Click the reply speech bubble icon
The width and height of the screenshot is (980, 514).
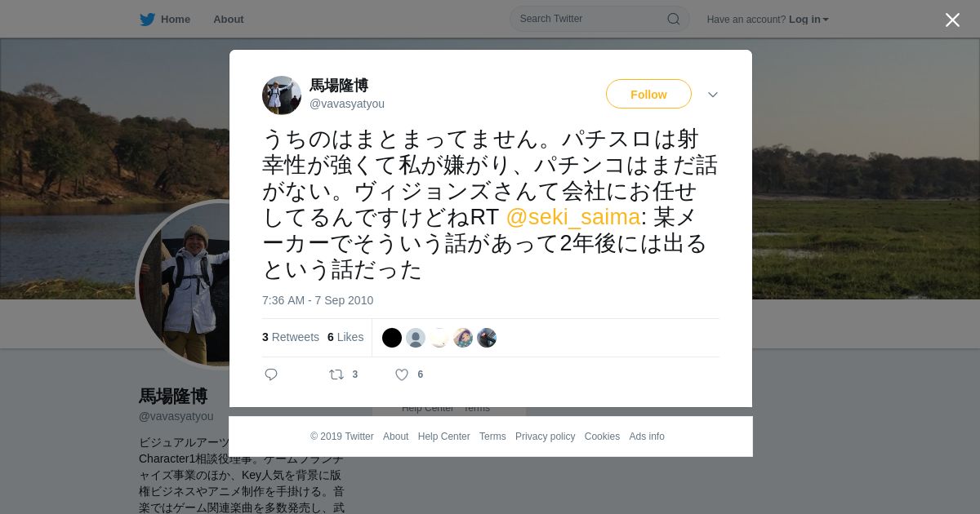(x=271, y=374)
